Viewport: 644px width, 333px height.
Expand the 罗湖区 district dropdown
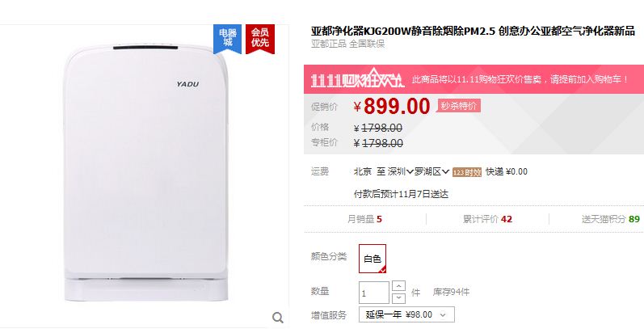coord(431,171)
